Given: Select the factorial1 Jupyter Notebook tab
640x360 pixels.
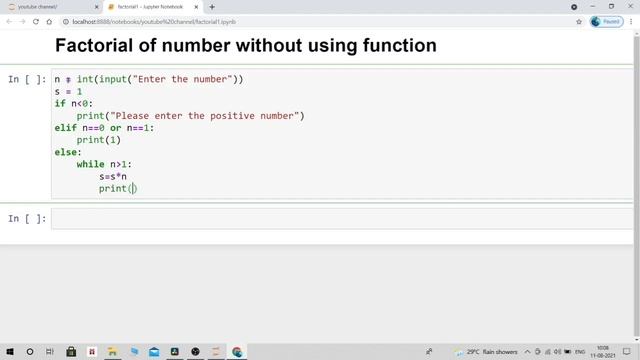Looking at the screenshot, I should point(150,7).
